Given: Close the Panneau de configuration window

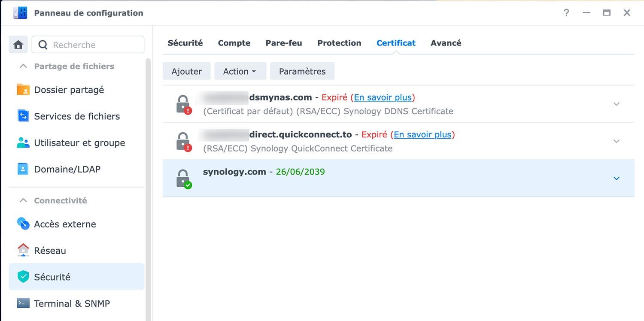Looking at the screenshot, I should pos(627,13).
